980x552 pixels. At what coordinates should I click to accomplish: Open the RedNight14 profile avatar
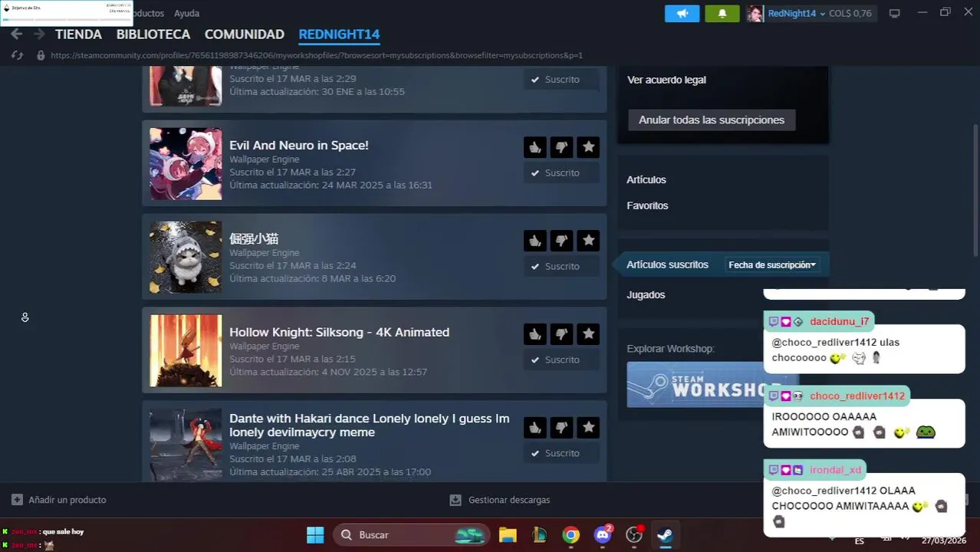[x=755, y=13]
